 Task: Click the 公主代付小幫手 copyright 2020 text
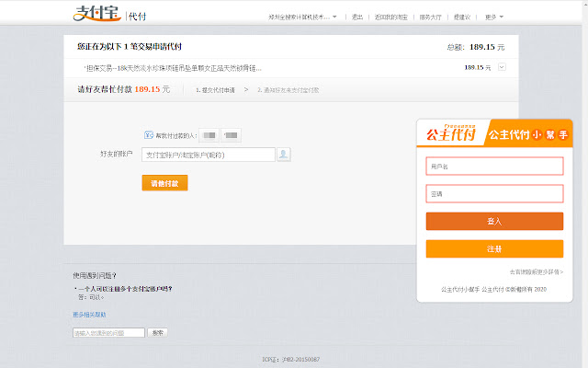(x=493, y=289)
